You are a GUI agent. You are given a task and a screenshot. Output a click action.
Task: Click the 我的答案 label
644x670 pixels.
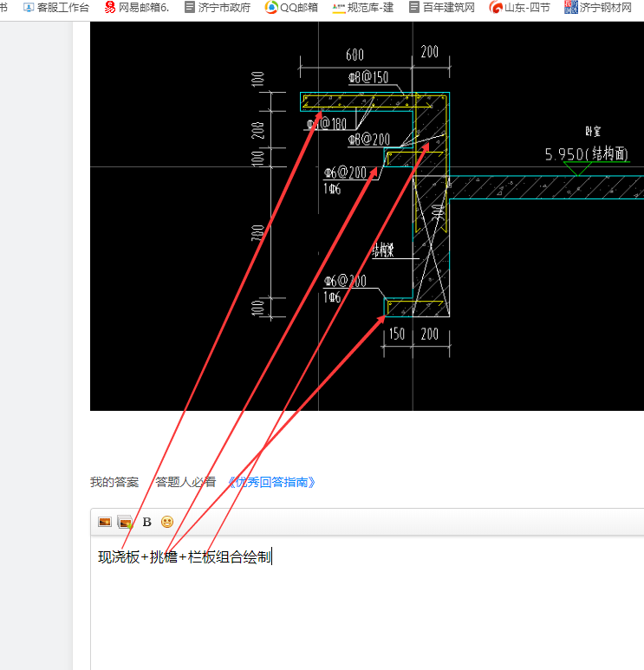click(114, 482)
